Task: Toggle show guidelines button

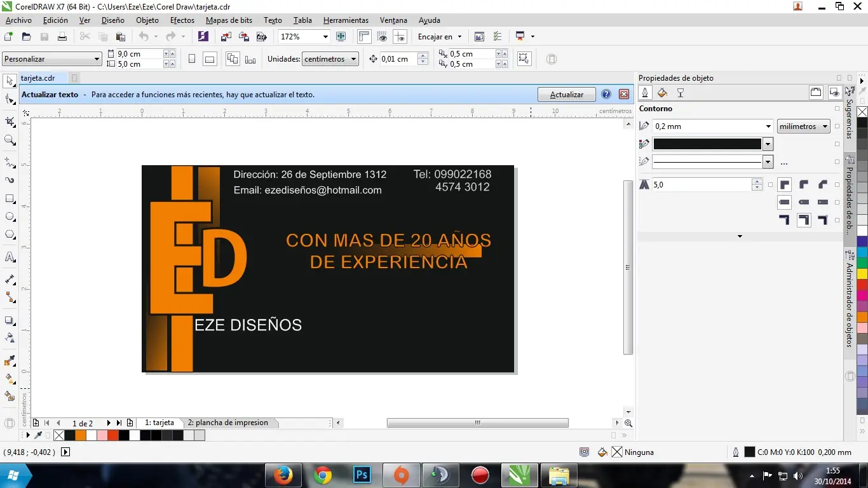Action: coord(400,37)
